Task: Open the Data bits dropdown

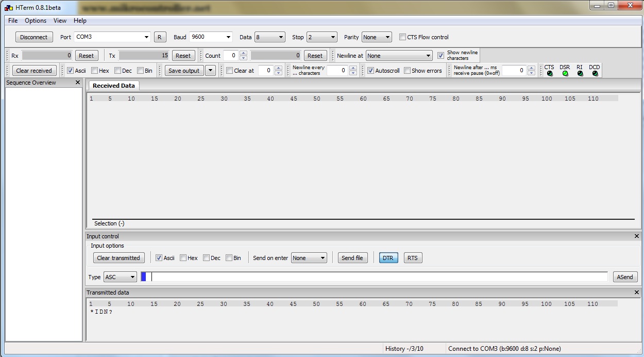Action: [270, 37]
